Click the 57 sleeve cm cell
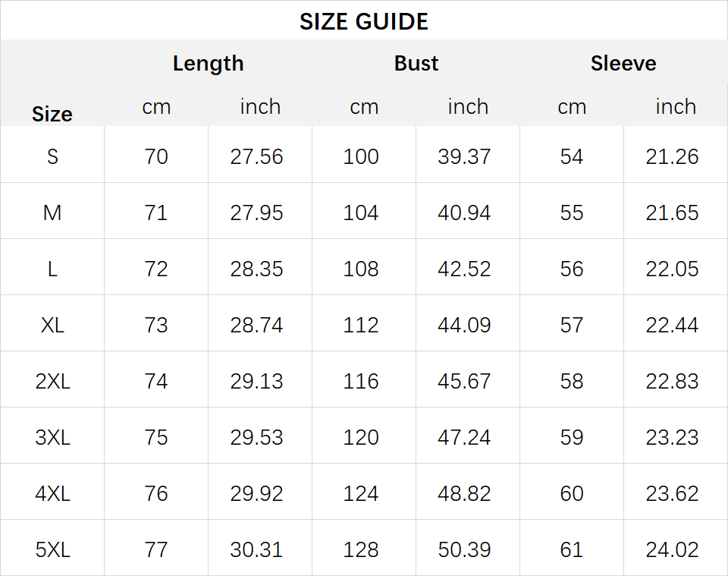The image size is (728, 576). click(x=572, y=325)
